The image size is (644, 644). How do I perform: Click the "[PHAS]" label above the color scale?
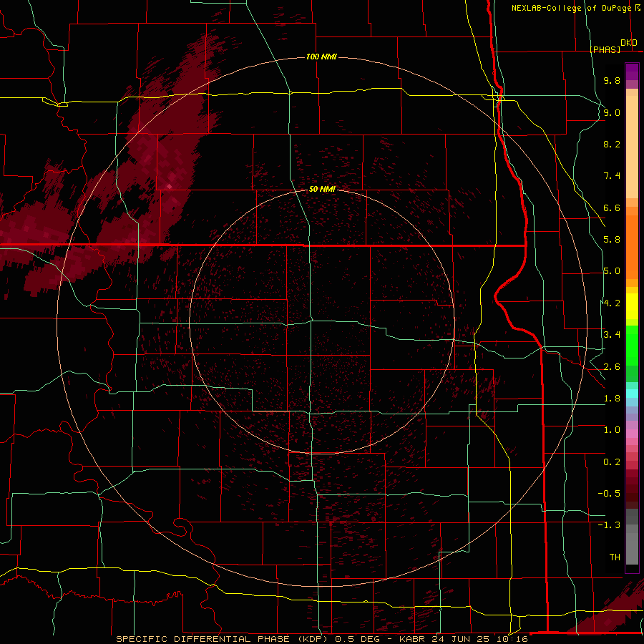pyautogui.click(x=605, y=49)
